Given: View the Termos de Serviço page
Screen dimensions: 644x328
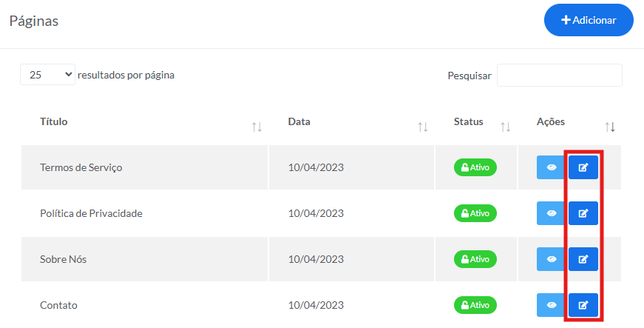Looking at the screenshot, I should point(552,167).
